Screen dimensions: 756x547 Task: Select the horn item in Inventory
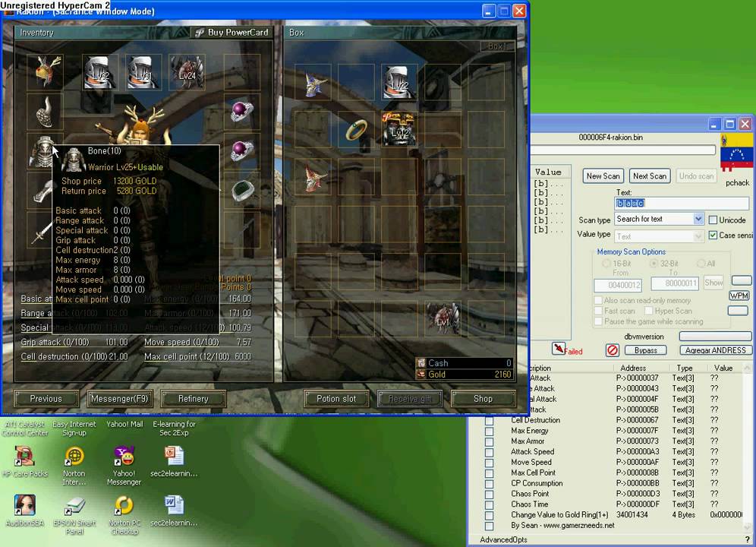(46, 112)
